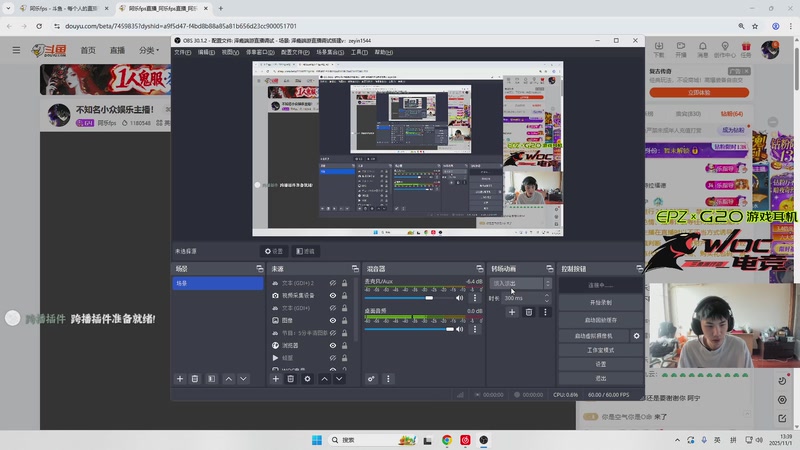800x450 pixels.
Task: Show hidden system tray icons chevron
Action: tap(677, 440)
